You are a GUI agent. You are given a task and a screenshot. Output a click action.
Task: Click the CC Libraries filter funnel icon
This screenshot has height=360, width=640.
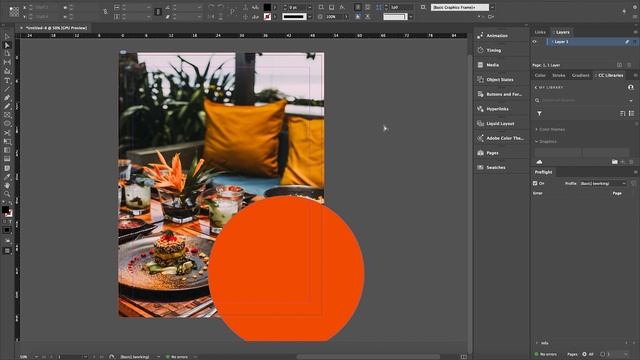(x=539, y=113)
